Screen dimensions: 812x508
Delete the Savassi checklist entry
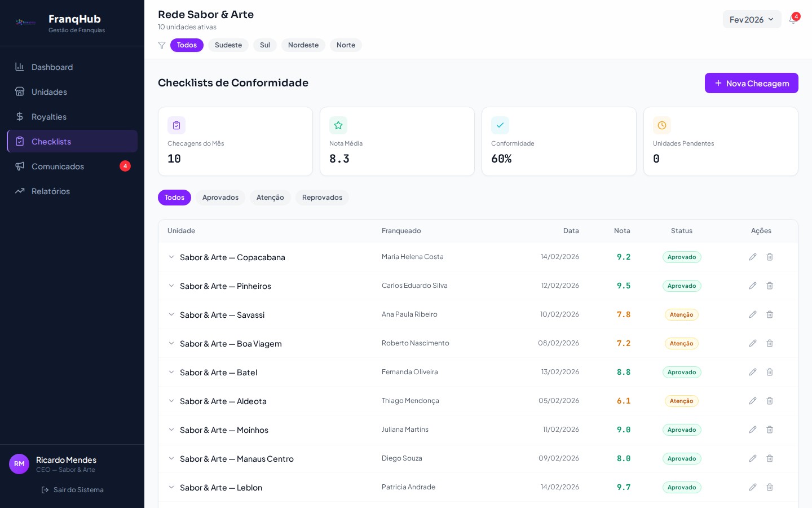[770, 314]
